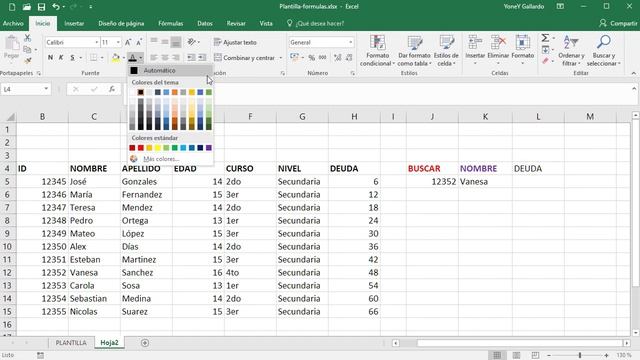Toggle Ajustar texto wrap text
This screenshot has width=640, height=360.
[236, 42]
